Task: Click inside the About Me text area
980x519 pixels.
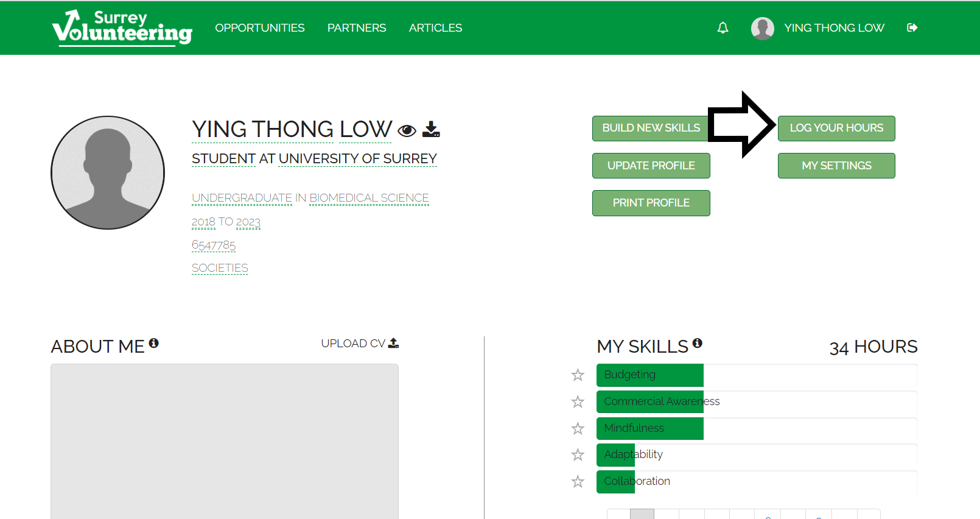Action: 225,442
